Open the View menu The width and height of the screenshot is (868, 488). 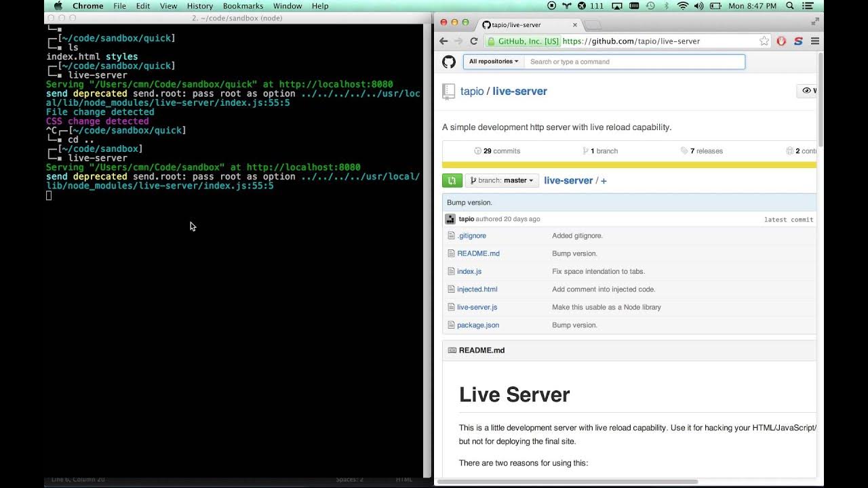[x=169, y=5]
